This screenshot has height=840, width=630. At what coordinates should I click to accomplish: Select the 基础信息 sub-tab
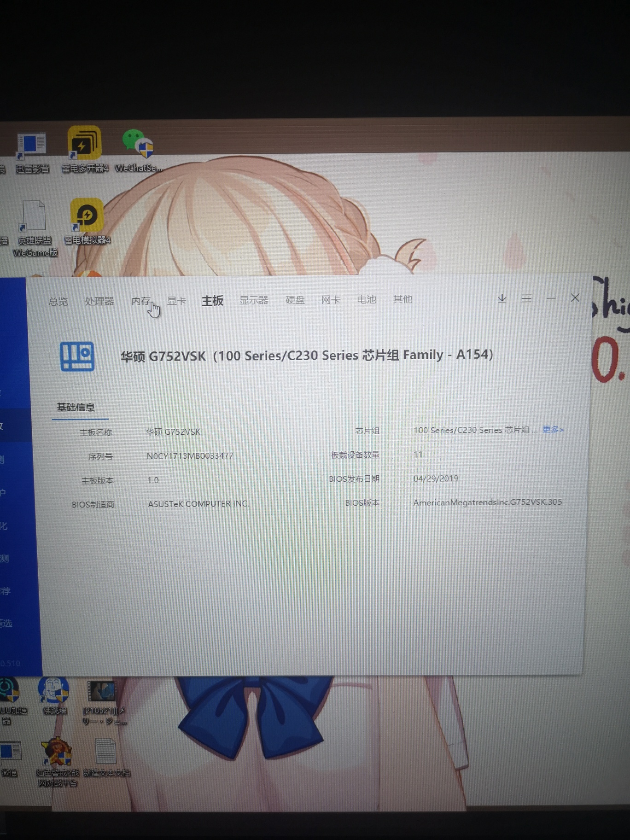pyautogui.click(x=76, y=407)
